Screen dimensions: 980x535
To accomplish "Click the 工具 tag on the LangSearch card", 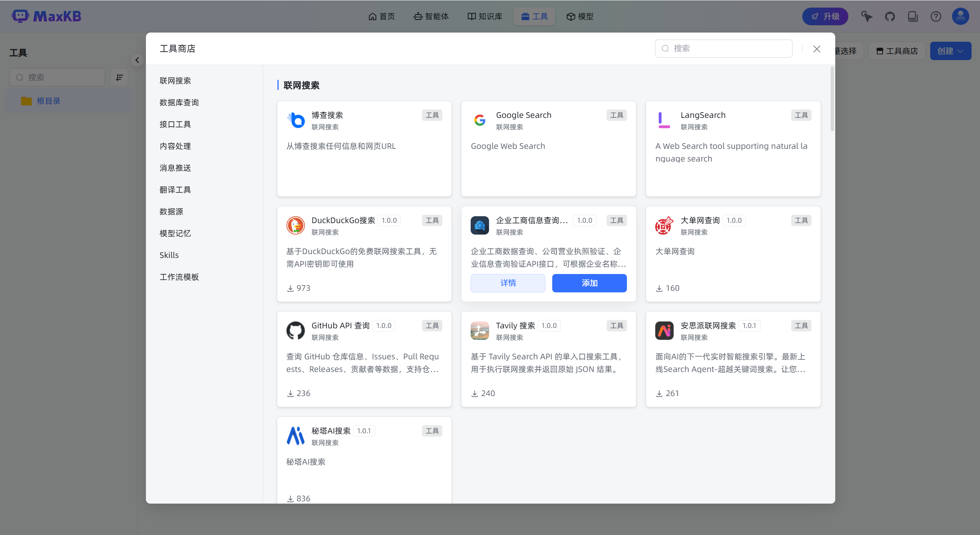I will tap(801, 115).
